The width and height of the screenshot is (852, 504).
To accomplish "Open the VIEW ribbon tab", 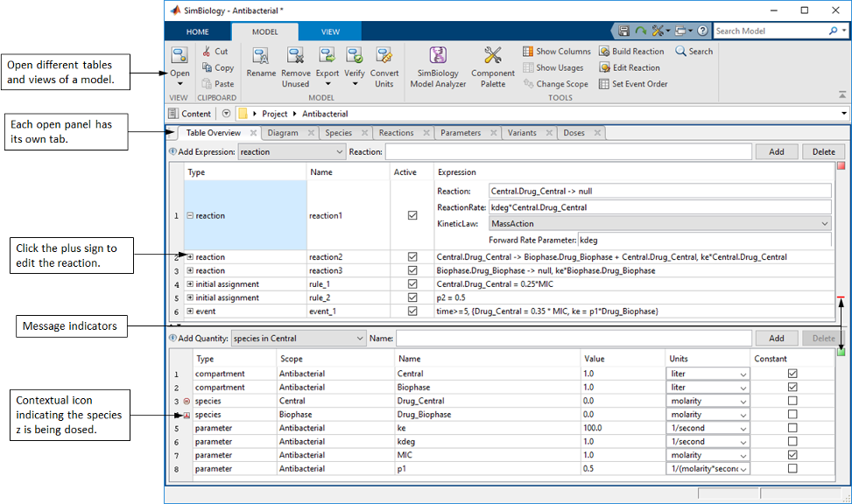I will coord(330,31).
